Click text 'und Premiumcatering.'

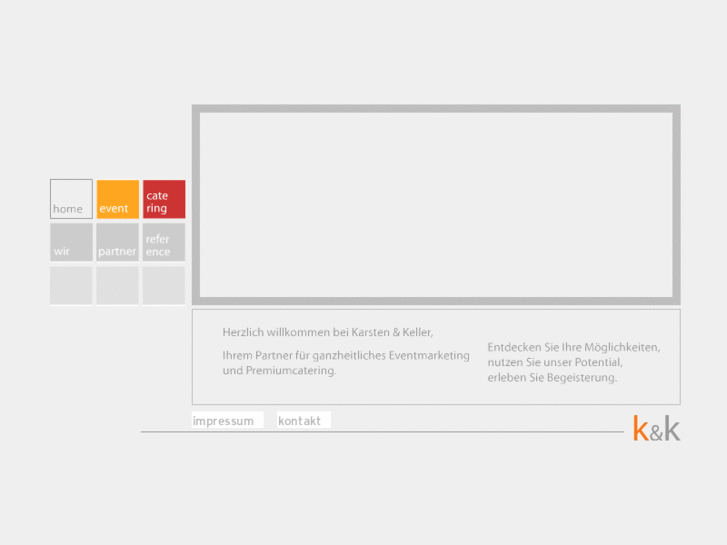[280, 371]
